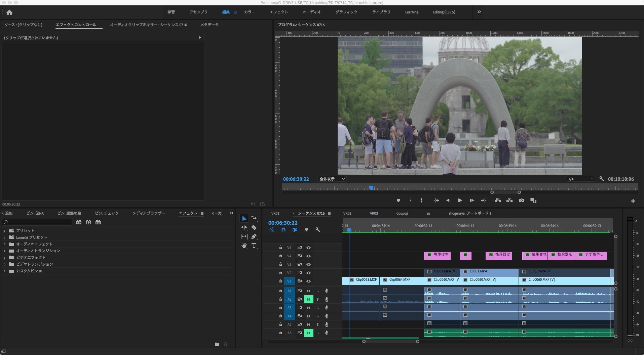Unmute the A2 audio track
The width and height of the screenshot is (644, 355).
click(x=308, y=299)
